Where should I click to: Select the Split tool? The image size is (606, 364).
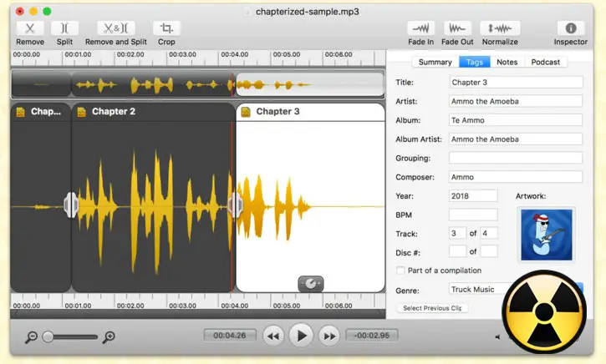point(64,28)
